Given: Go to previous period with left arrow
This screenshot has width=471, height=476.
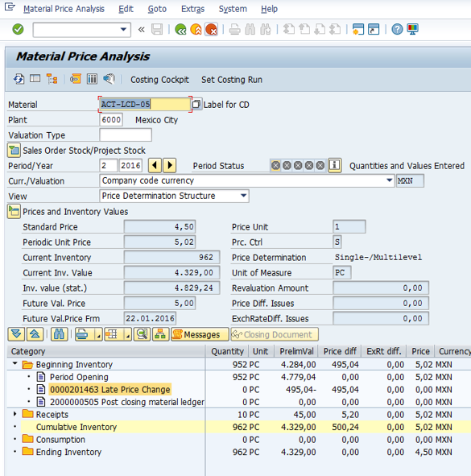Looking at the screenshot, I should [x=155, y=165].
